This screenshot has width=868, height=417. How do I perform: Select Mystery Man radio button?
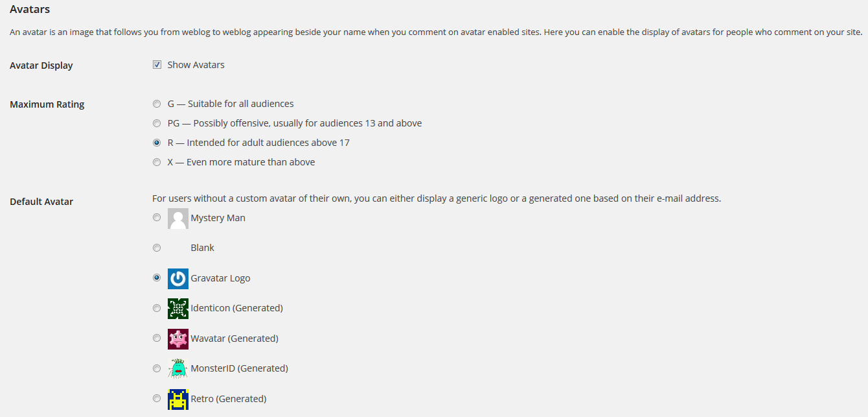157,218
